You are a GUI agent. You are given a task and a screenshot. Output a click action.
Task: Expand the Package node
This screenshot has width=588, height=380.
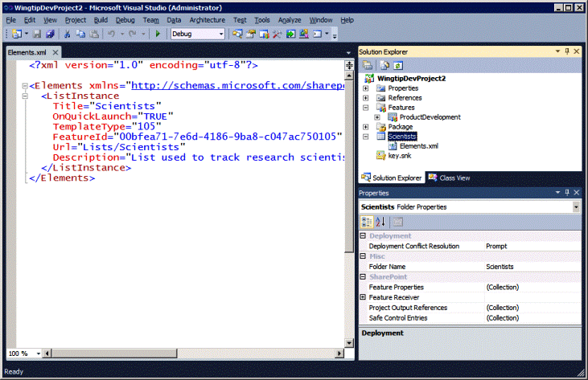366,127
